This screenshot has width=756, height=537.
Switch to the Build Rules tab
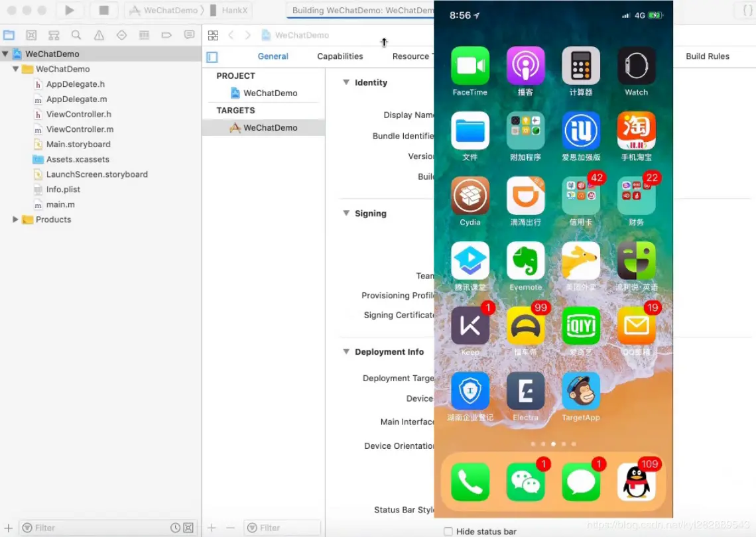pos(708,56)
